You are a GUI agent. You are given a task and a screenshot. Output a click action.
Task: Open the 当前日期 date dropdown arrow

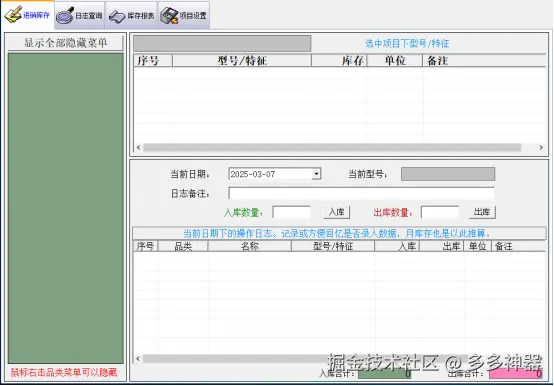(x=316, y=174)
